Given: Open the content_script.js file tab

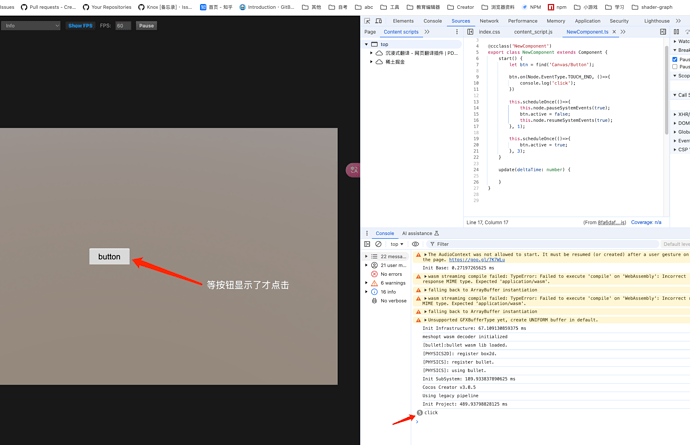Looking at the screenshot, I should (x=533, y=32).
